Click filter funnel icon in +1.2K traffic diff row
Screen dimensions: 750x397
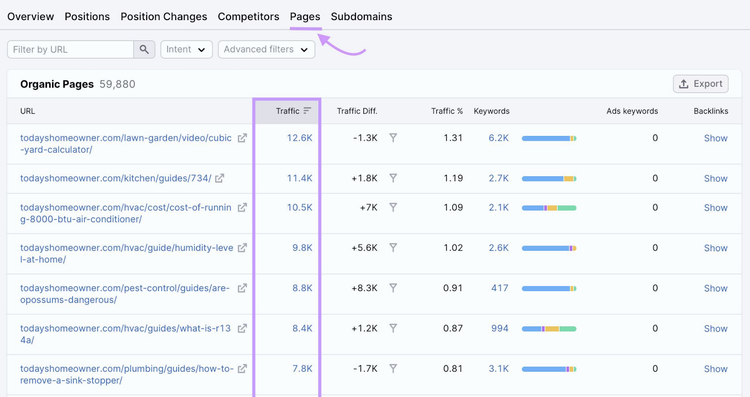click(393, 328)
